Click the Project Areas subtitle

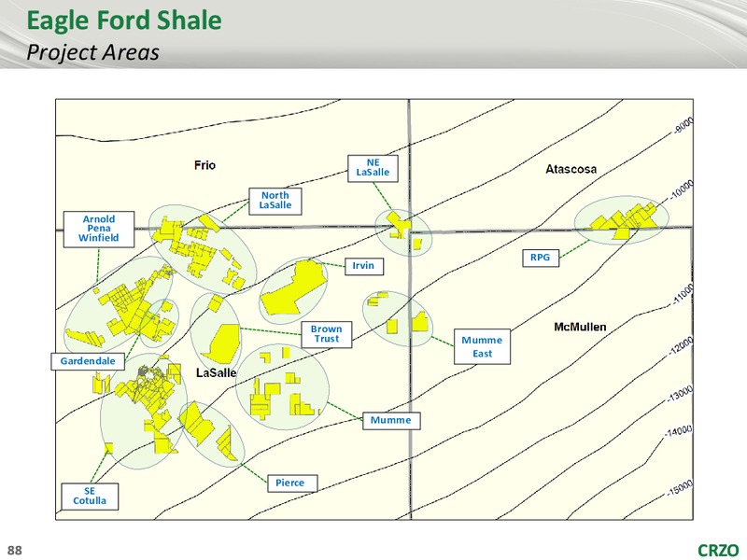(92, 52)
